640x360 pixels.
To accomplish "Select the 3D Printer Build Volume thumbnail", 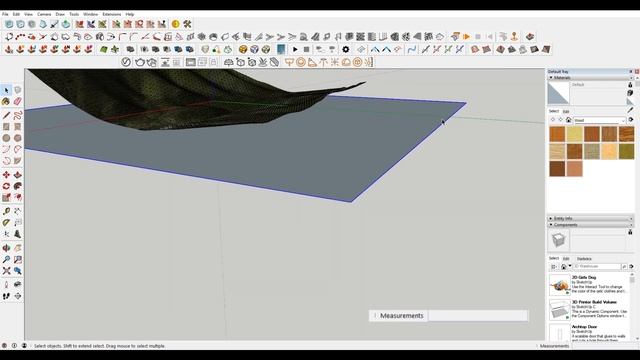I will coord(559,310).
